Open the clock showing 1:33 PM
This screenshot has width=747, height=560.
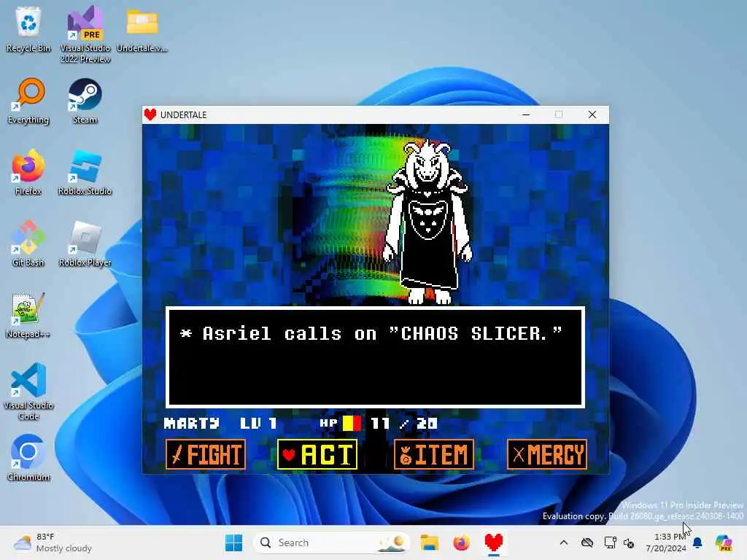click(x=666, y=542)
